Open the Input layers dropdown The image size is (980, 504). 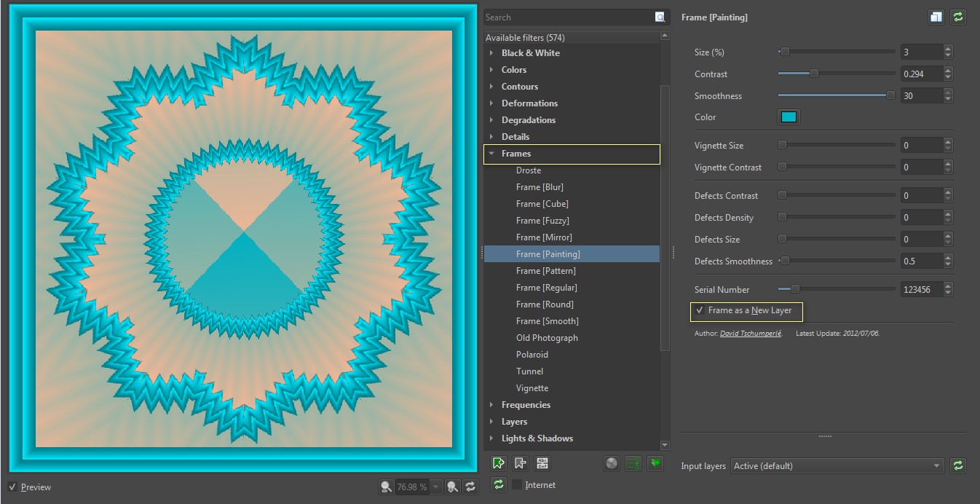pyautogui.click(x=837, y=465)
